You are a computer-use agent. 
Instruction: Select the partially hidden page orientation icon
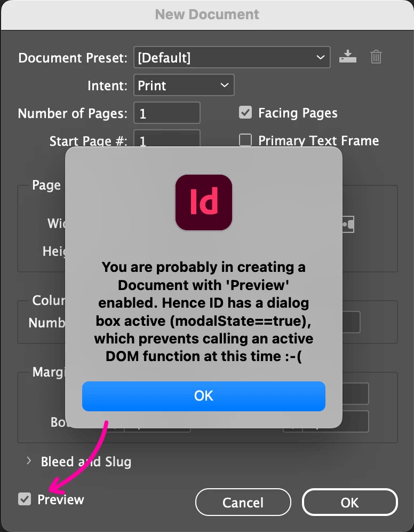coord(348,224)
